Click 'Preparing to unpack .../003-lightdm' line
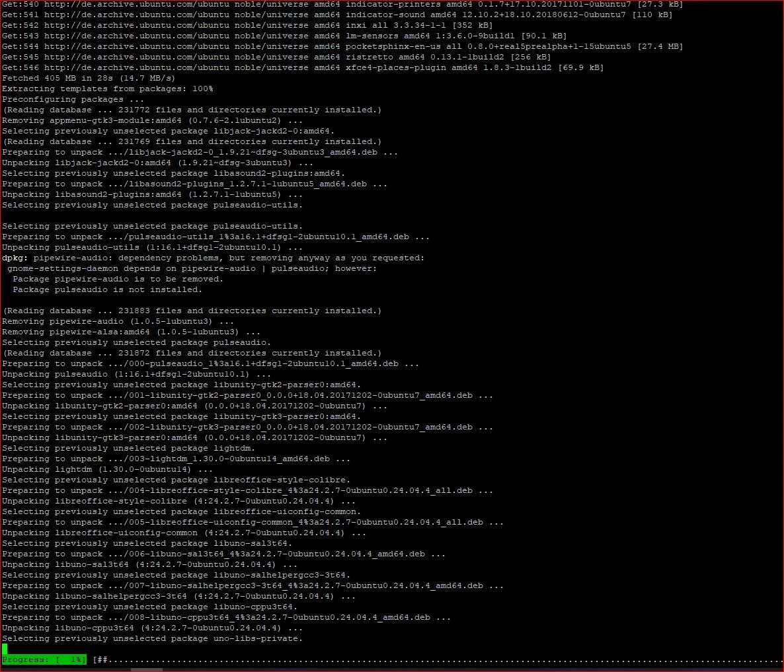The image size is (784, 672). (x=176, y=459)
